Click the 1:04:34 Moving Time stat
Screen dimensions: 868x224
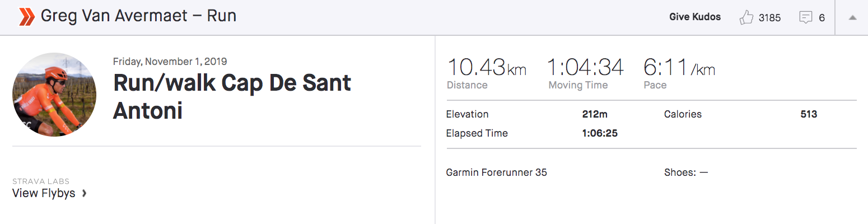pos(585,73)
